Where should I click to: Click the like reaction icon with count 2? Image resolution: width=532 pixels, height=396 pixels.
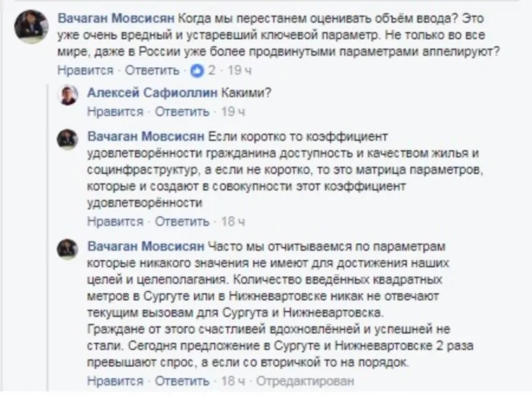point(197,70)
